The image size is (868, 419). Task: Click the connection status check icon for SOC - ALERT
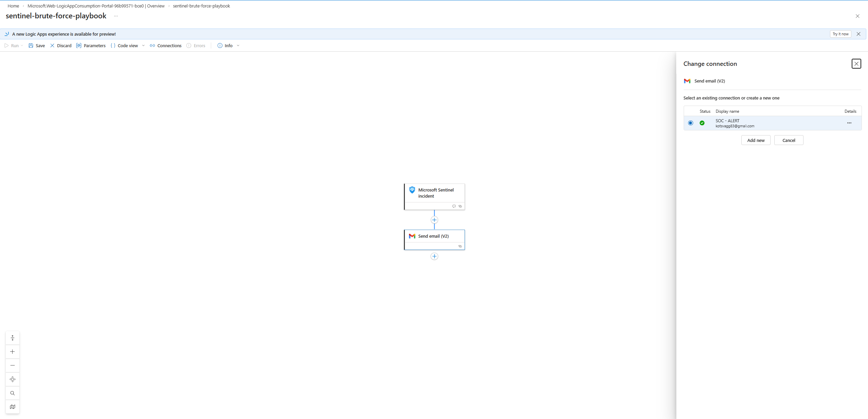pos(702,123)
